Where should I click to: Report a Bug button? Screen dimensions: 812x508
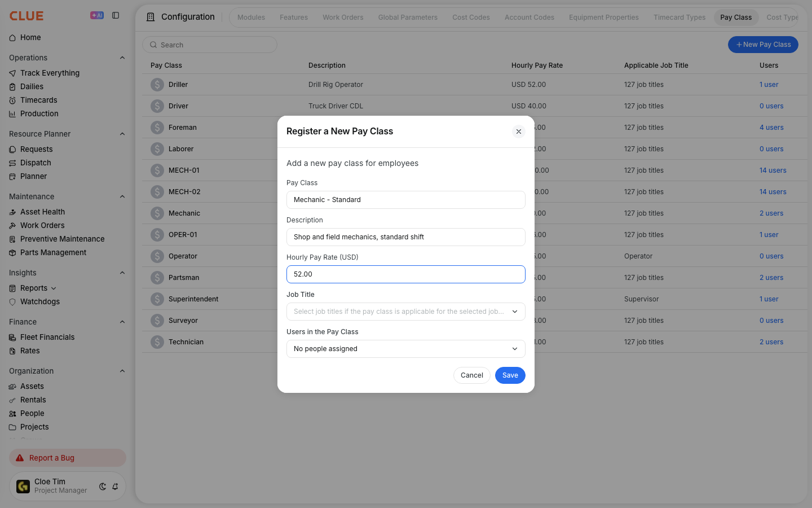68,458
